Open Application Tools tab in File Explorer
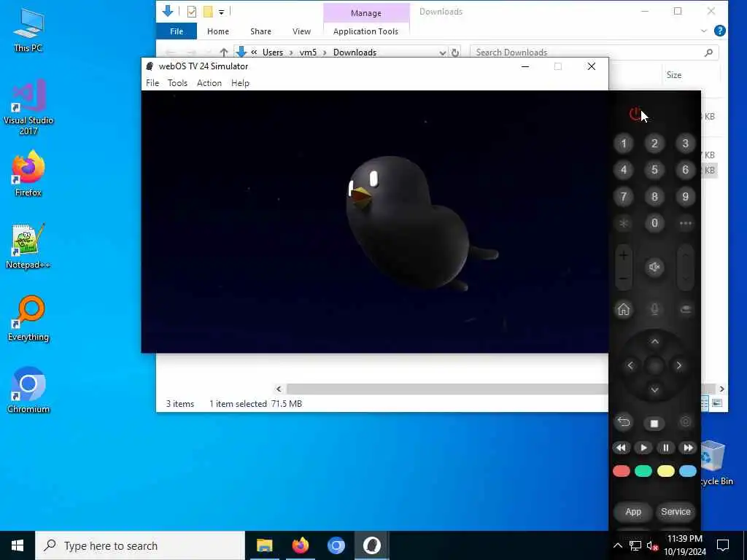Viewport: 747px width, 560px height. coord(366,31)
